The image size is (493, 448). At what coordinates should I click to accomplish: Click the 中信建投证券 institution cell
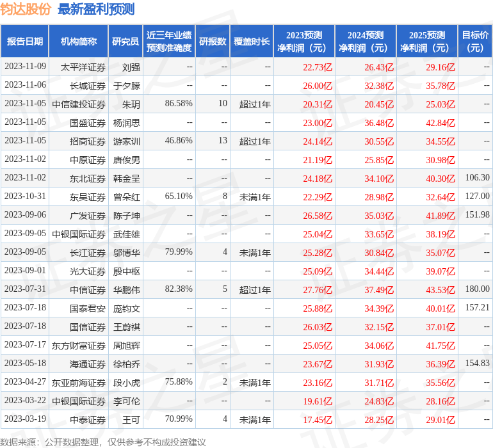coord(79,104)
